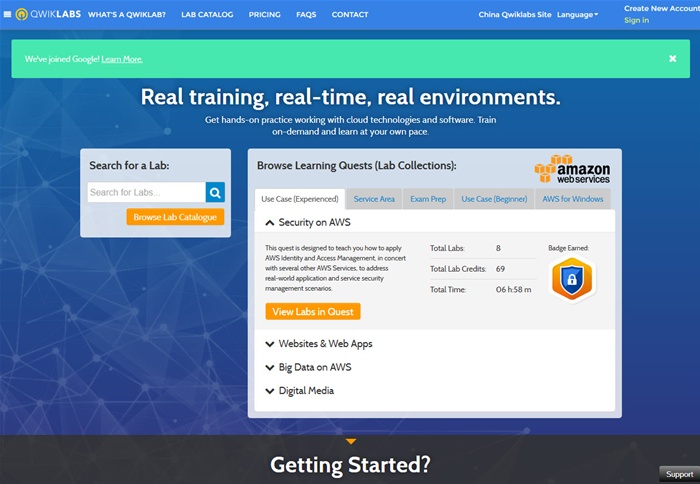
Task: Select the Use Case (Experienced) tab
Action: [300, 199]
